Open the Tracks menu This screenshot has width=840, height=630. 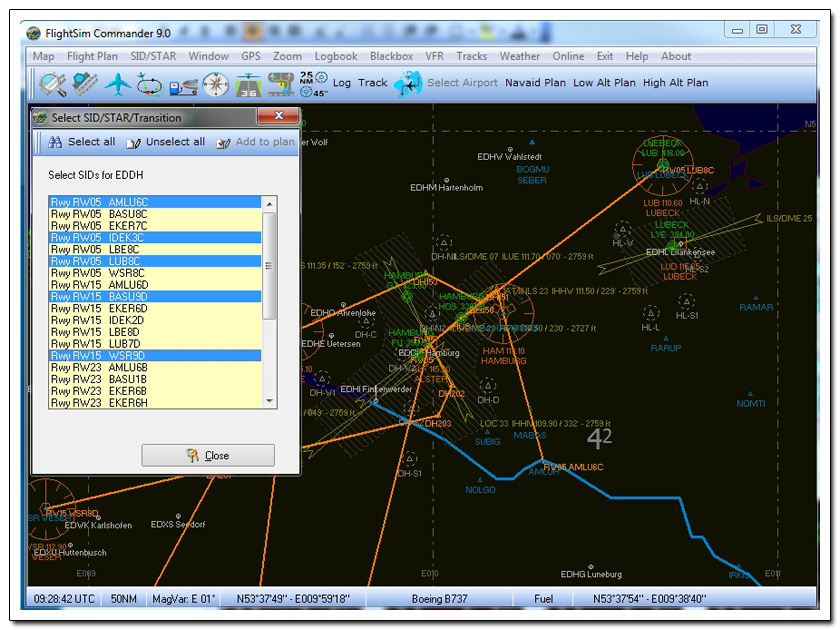click(471, 56)
